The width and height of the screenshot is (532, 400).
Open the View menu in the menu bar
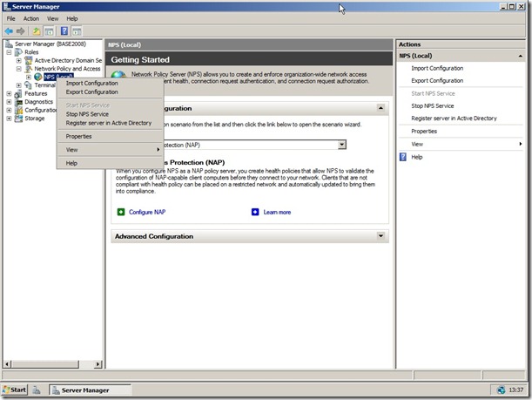[52, 18]
